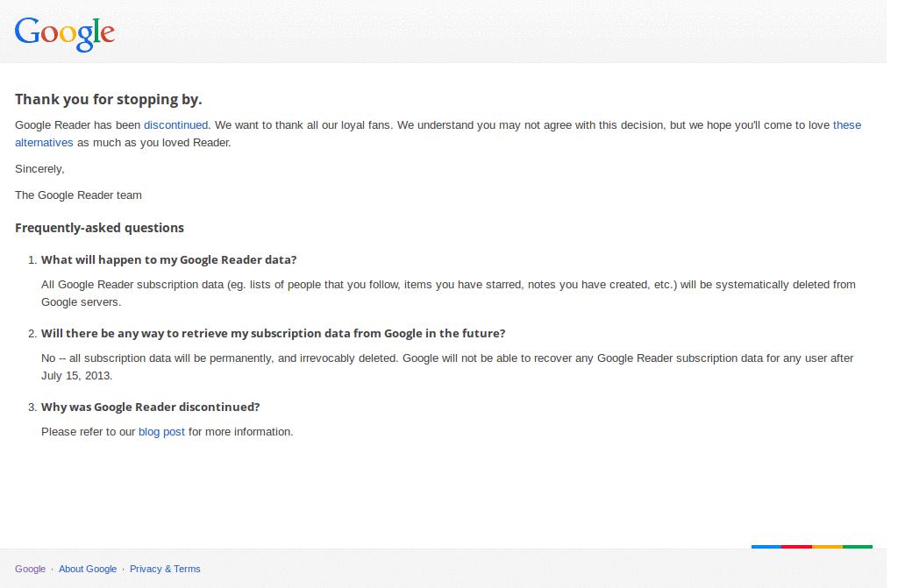The width and height of the screenshot is (898, 588).
Task: Click 'The Google Reader team' signature
Action: pyautogui.click(x=78, y=195)
